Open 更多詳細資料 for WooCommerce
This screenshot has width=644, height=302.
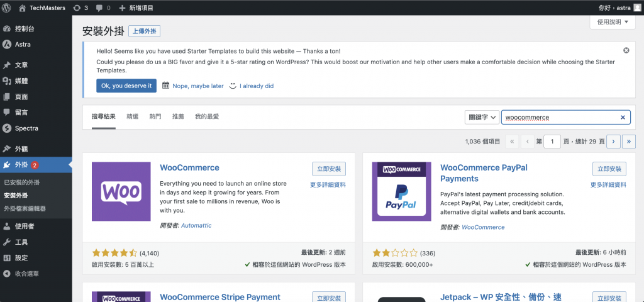tap(328, 185)
